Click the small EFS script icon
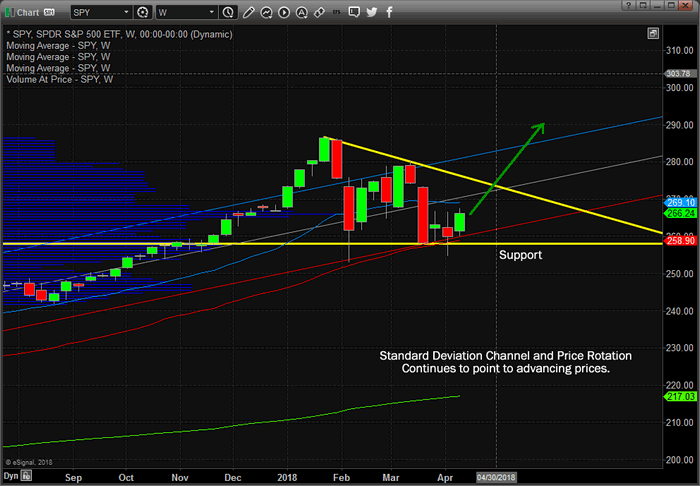Image resolution: width=700 pixels, height=486 pixels. click(x=337, y=12)
